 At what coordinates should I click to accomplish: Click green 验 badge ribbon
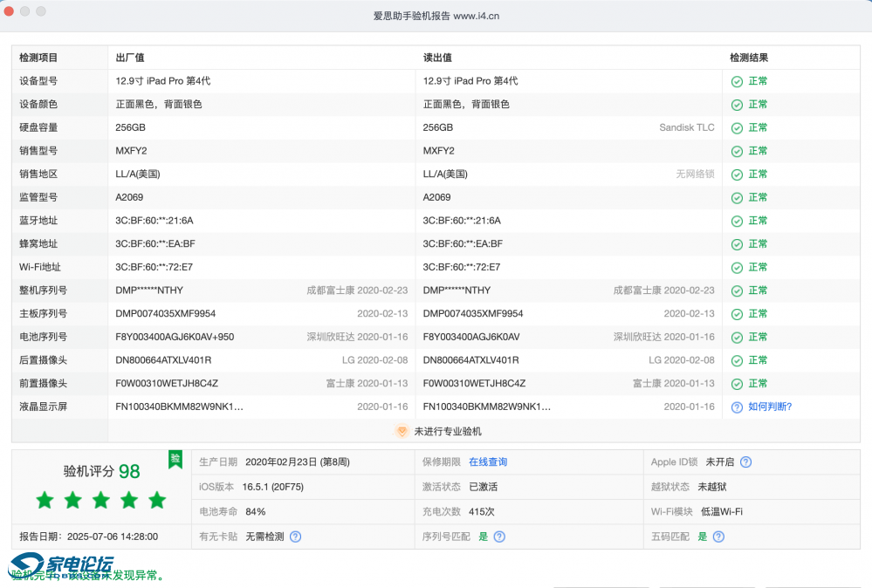[175, 459]
